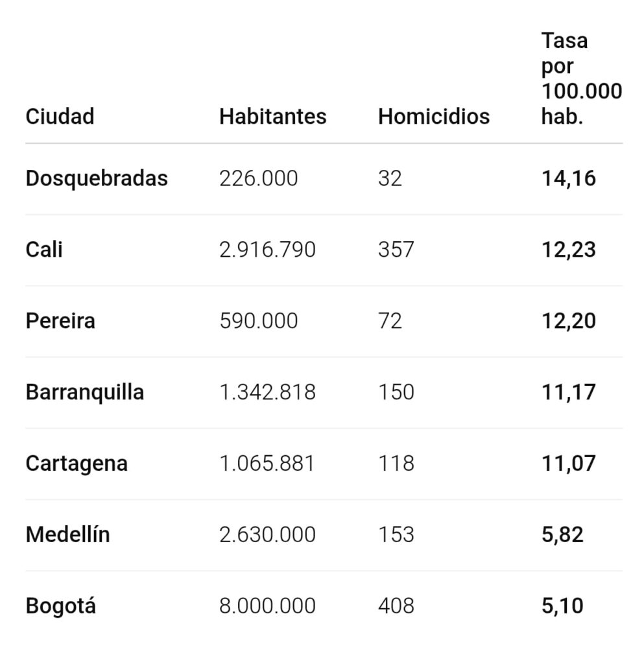The width and height of the screenshot is (644, 664).
Task: Select the Pereira city name
Action: [60, 321]
